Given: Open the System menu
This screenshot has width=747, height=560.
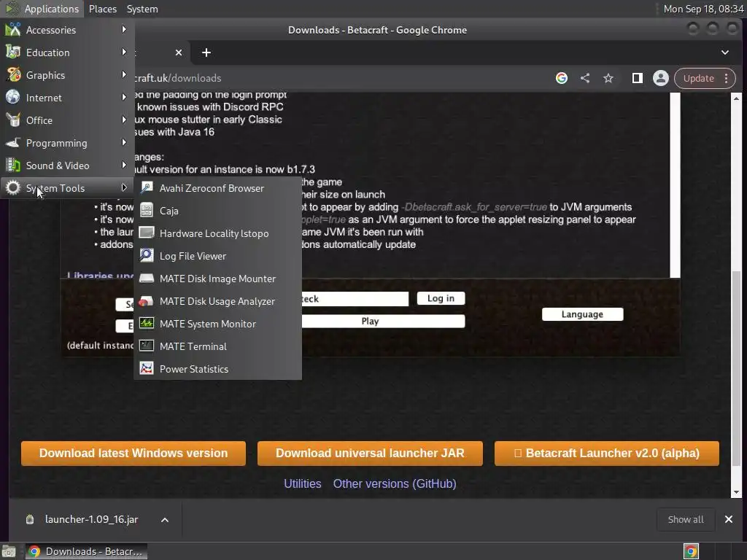Looking at the screenshot, I should pyautogui.click(x=142, y=9).
